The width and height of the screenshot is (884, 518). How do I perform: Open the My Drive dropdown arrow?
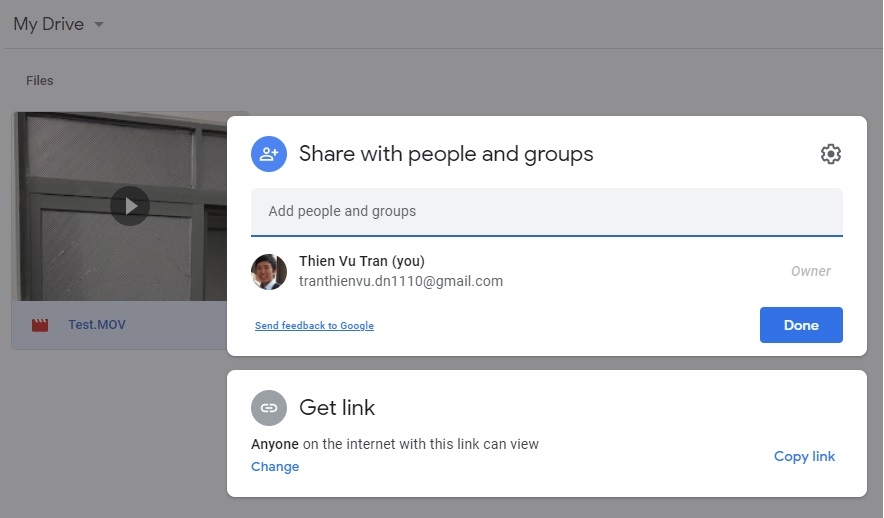pyautogui.click(x=99, y=24)
